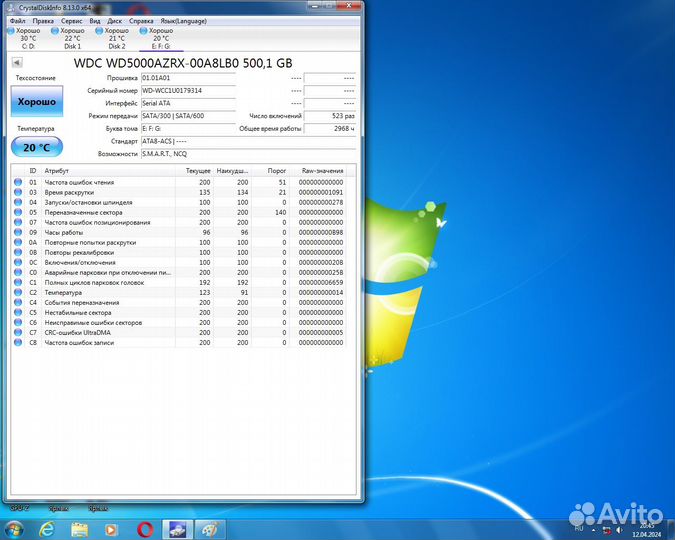The image size is (675, 540).
Task: Click status circle for attribute 05 row
Action: [x=18, y=213]
